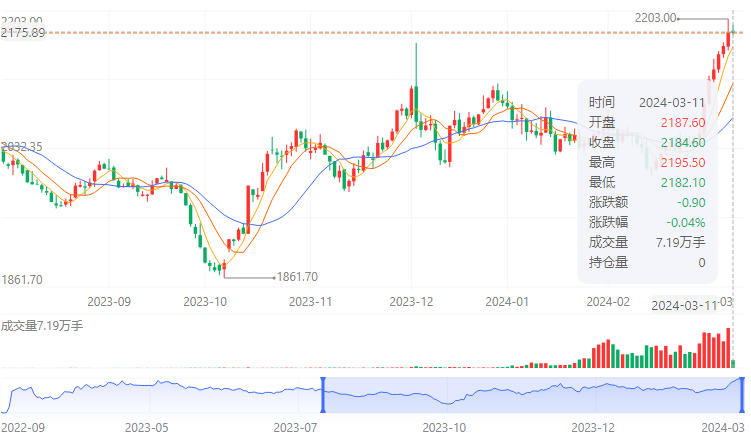Click the 2175.89 dashed line price label

coord(24,33)
